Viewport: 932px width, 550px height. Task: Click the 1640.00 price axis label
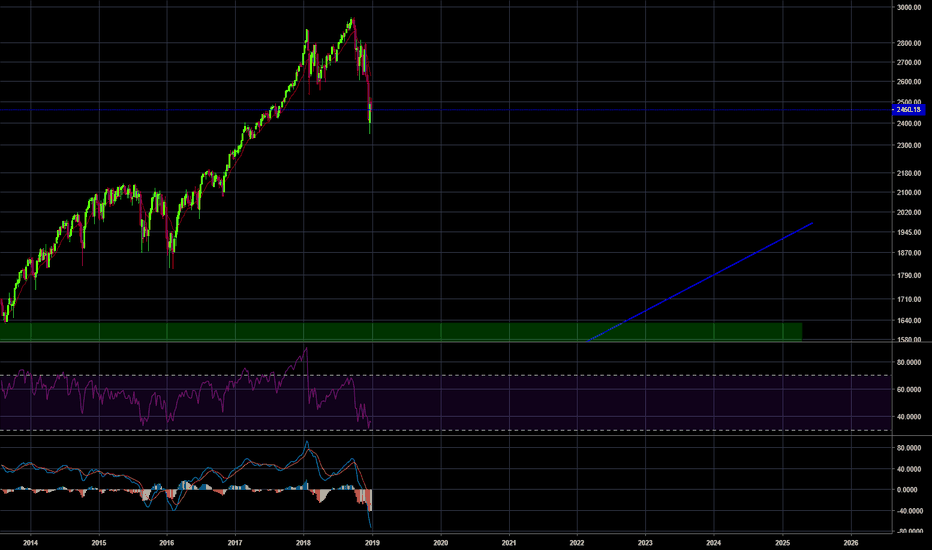pyautogui.click(x=909, y=320)
